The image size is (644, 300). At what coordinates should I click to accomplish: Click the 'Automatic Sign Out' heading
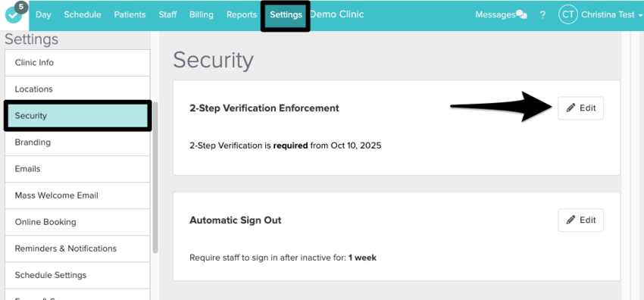[236, 220]
